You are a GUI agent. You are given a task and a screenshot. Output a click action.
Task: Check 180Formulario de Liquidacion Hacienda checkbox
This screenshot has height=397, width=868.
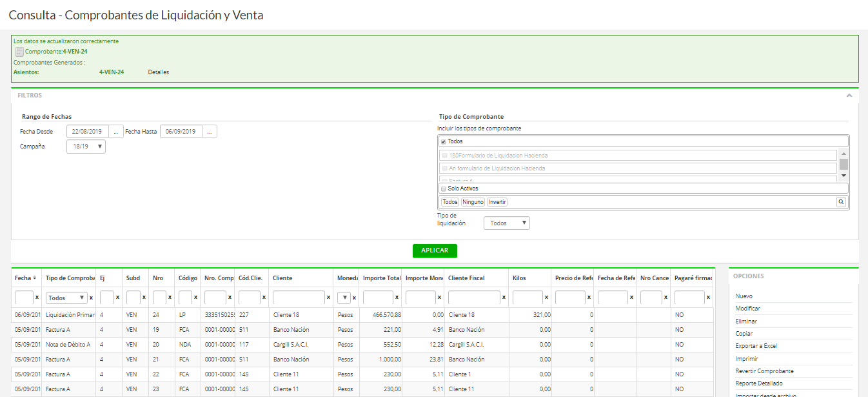click(444, 156)
